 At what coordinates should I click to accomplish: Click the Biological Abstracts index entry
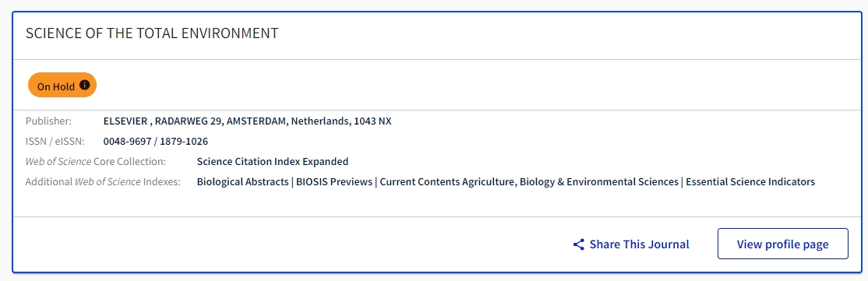(242, 181)
